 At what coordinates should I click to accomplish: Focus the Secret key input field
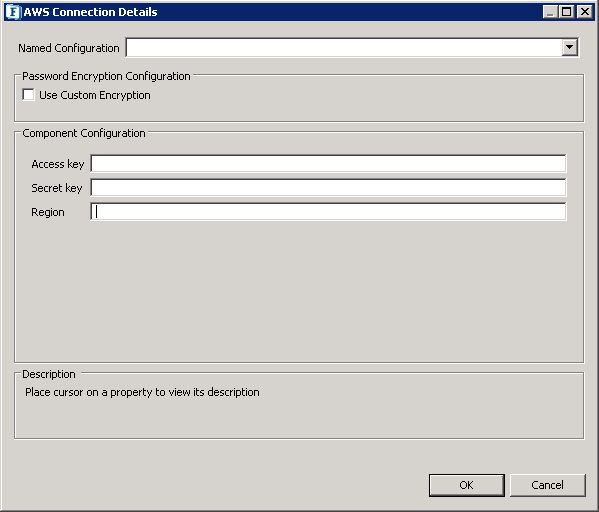pyautogui.click(x=328, y=188)
